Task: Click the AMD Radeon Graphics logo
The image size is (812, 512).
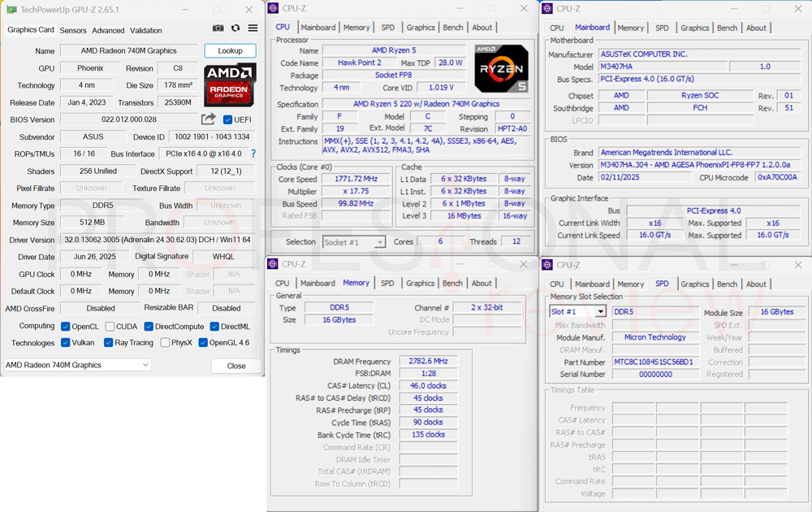Action: [230, 85]
